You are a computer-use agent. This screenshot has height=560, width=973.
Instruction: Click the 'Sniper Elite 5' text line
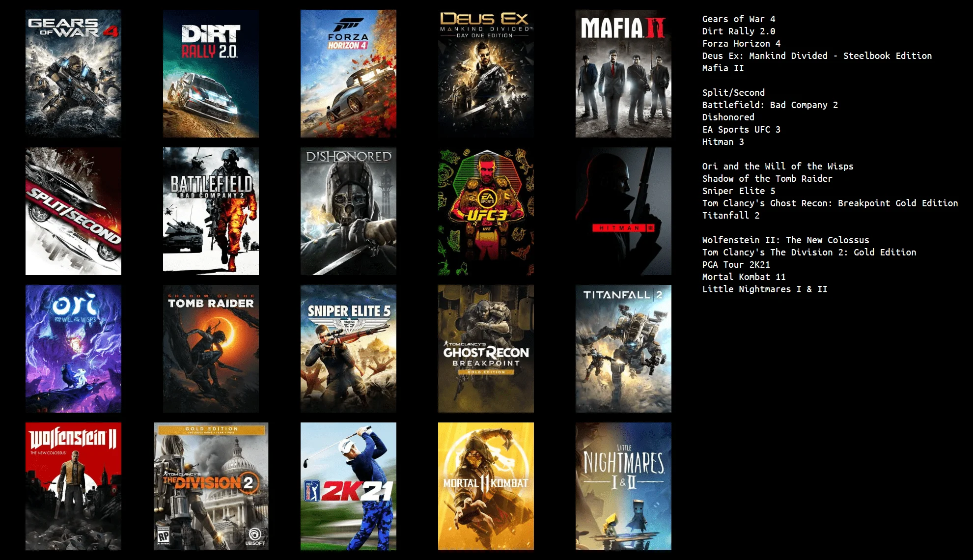point(739,191)
